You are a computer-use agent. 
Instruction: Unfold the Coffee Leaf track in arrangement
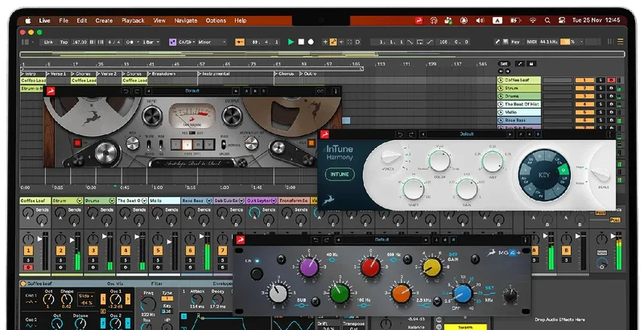[501, 80]
